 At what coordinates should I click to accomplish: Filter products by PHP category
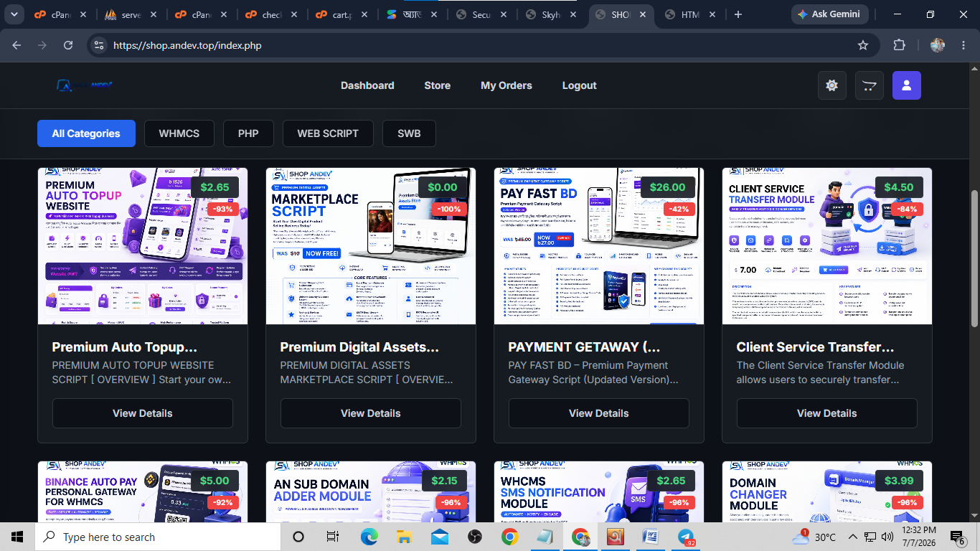click(248, 133)
